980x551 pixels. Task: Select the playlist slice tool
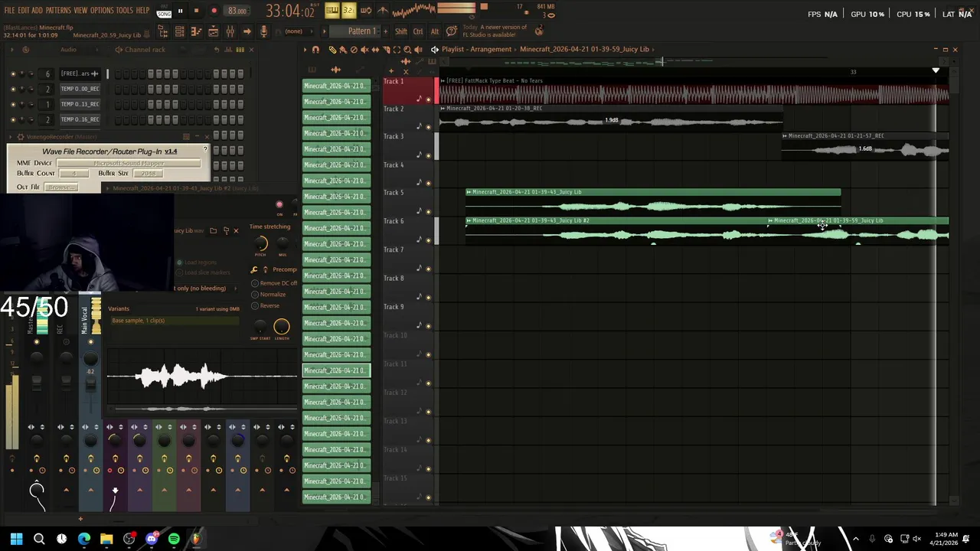point(386,50)
